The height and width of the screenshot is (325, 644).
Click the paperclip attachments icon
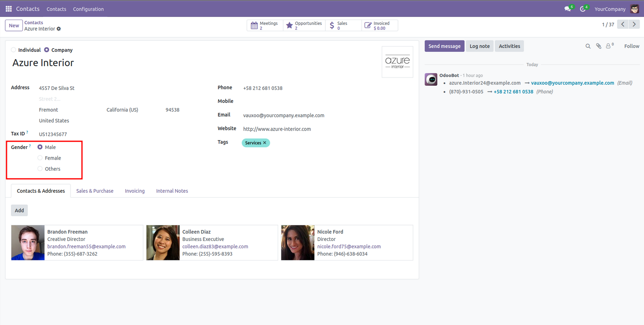598,46
